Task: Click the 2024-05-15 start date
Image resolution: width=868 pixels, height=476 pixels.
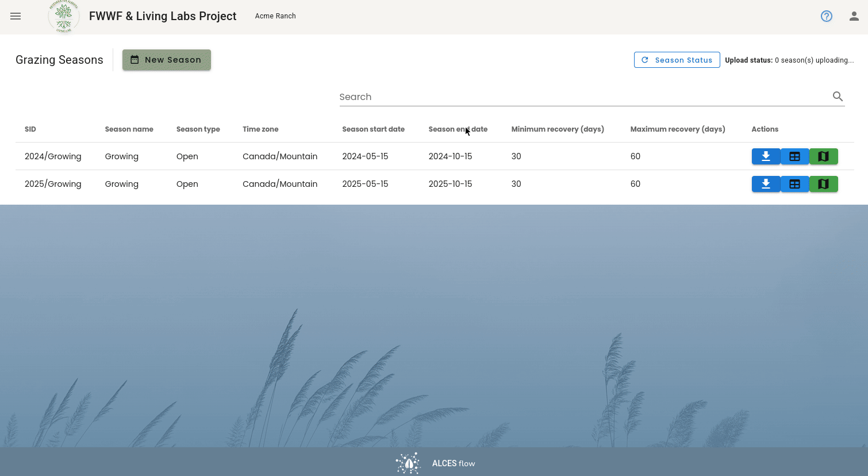Action: [x=365, y=156]
